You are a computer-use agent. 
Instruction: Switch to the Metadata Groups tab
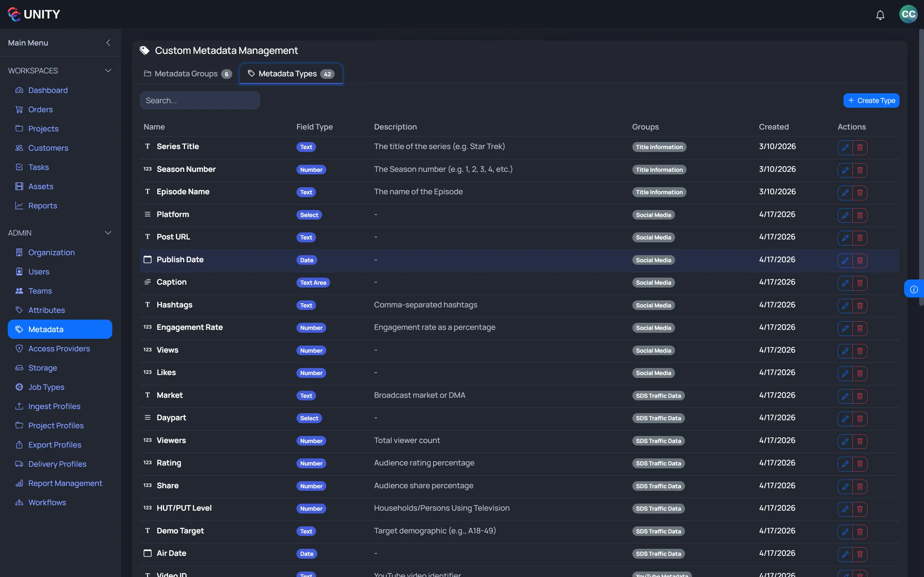187,74
